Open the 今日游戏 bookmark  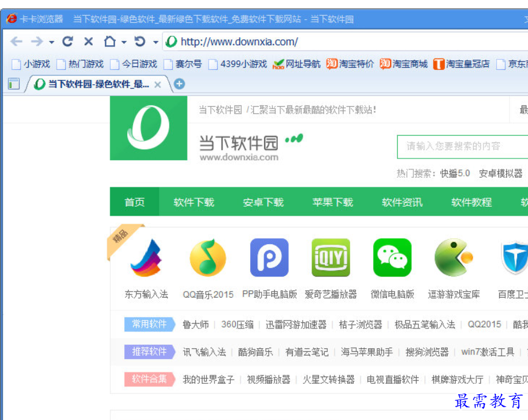(x=133, y=64)
